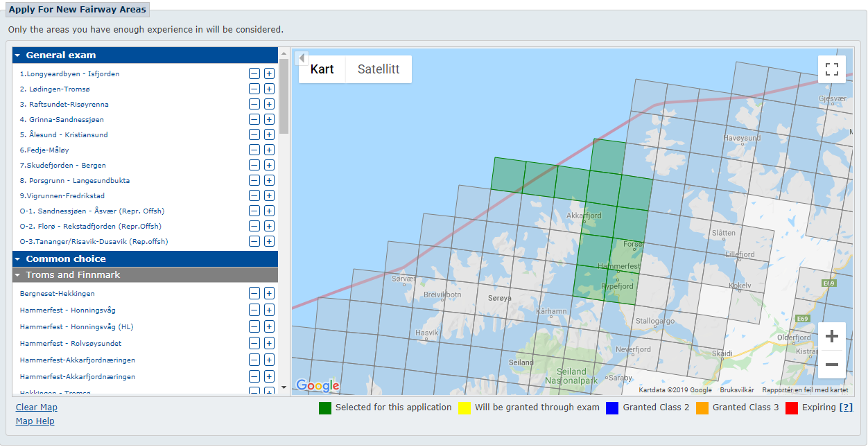Click minus icon for Raftsundet-Risøyrenna
The height and width of the screenshot is (447, 868).
[254, 105]
